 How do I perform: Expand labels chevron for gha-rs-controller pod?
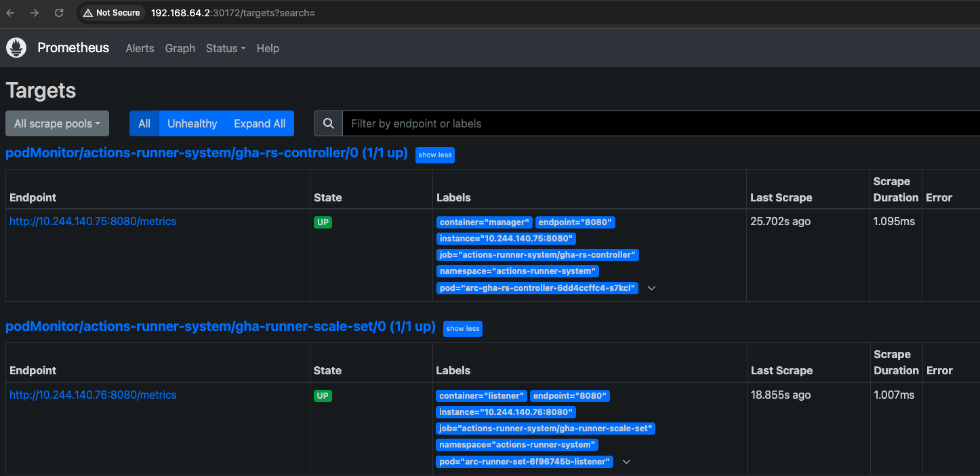tap(651, 288)
